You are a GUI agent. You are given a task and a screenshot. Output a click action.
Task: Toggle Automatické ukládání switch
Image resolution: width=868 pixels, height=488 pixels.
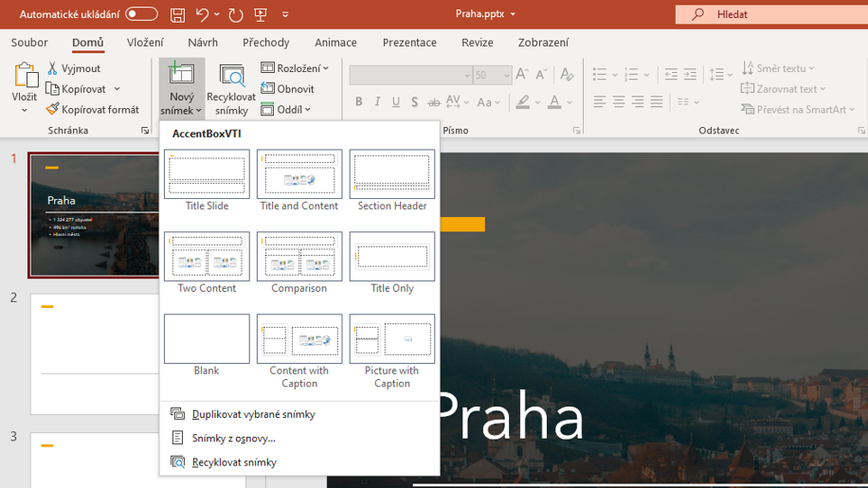click(141, 14)
